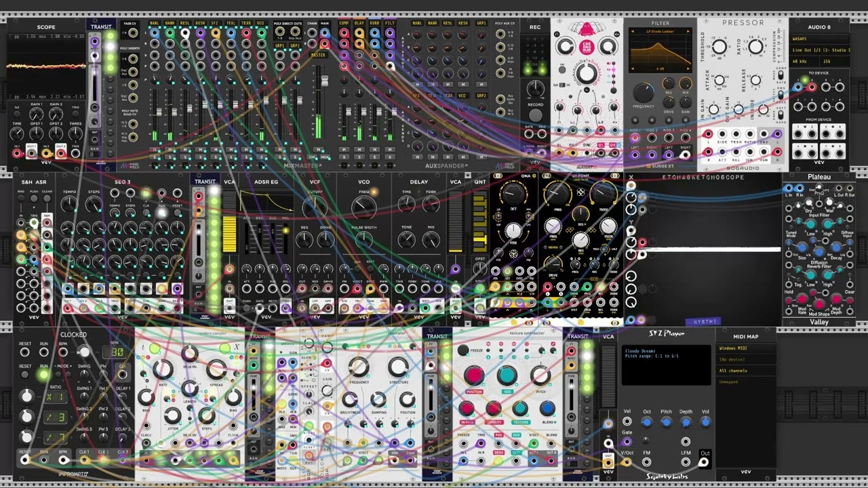Click the OCT knob on ONA module

coord(513,196)
